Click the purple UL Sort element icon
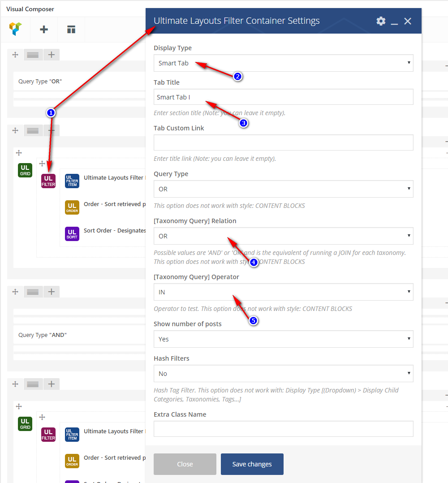This screenshot has height=483, width=448. click(72, 234)
